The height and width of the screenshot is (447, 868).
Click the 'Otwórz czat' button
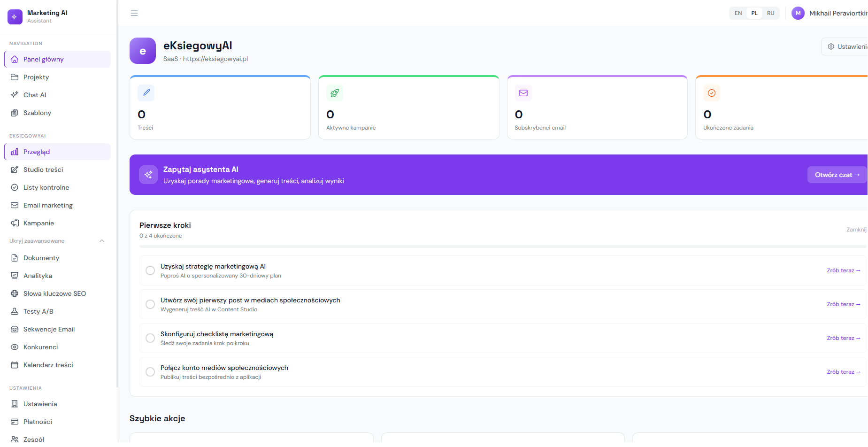point(837,175)
